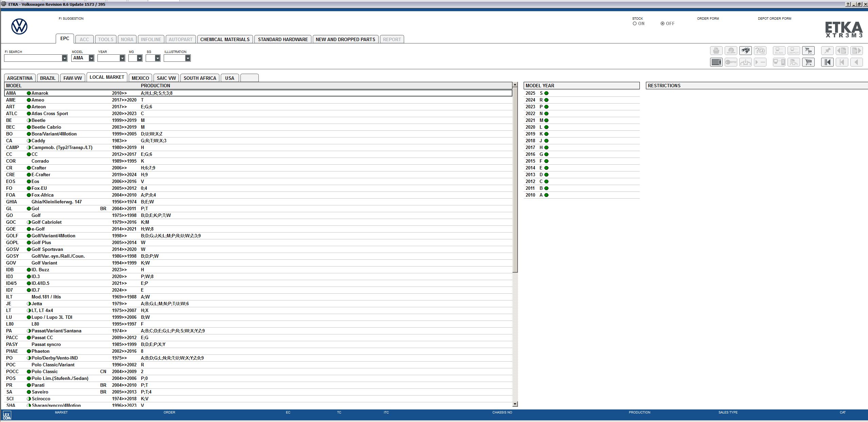868x422 pixels.
Task: Select the Phaeton model row
Action: pos(258,351)
